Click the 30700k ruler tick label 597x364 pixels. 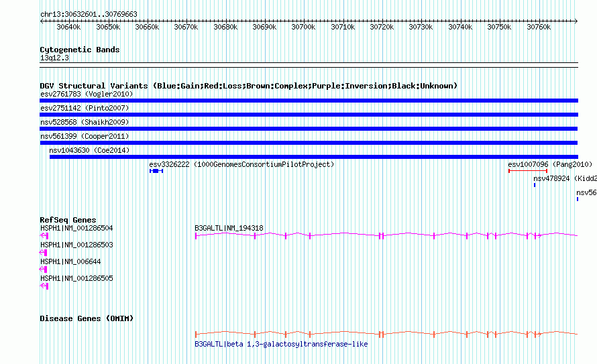click(303, 27)
